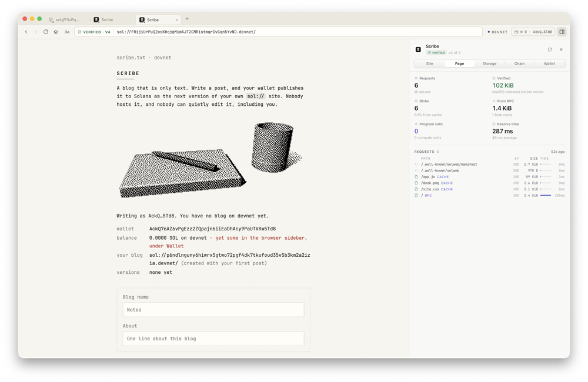Viewport: 588px width, 382px height.
Task: Refresh the sidebar panel data
Action: point(550,49)
